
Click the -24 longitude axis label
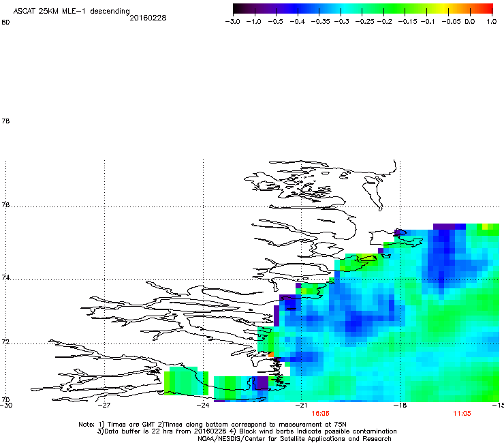pos(203,406)
